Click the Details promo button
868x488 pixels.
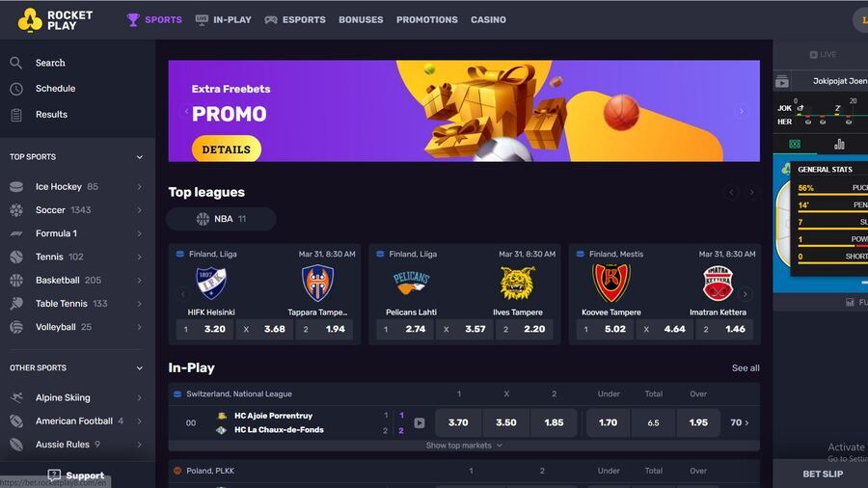pos(227,149)
